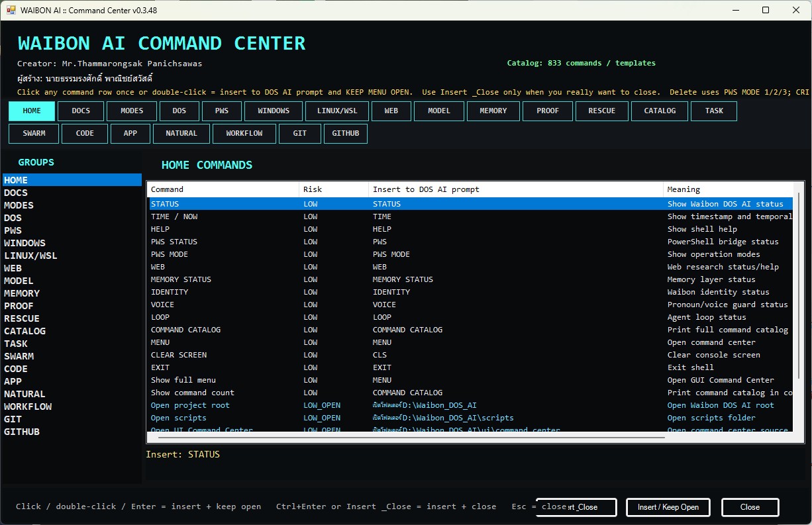Image resolution: width=812 pixels, height=525 pixels.
Task: Click the Insert to DOS AI prompt header
Action: [x=516, y=189]
